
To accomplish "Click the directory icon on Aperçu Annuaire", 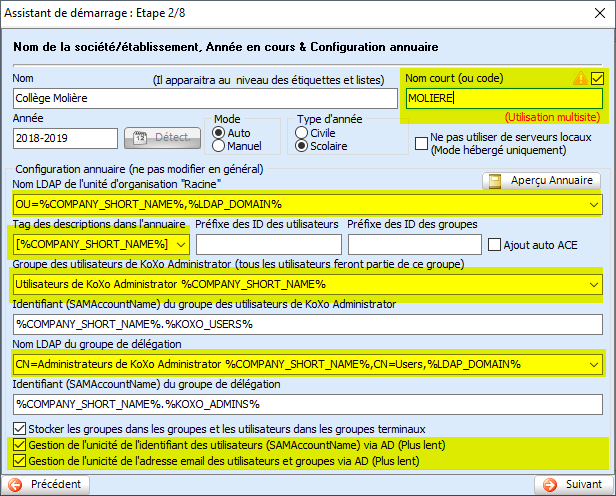I will click(495, 181).
